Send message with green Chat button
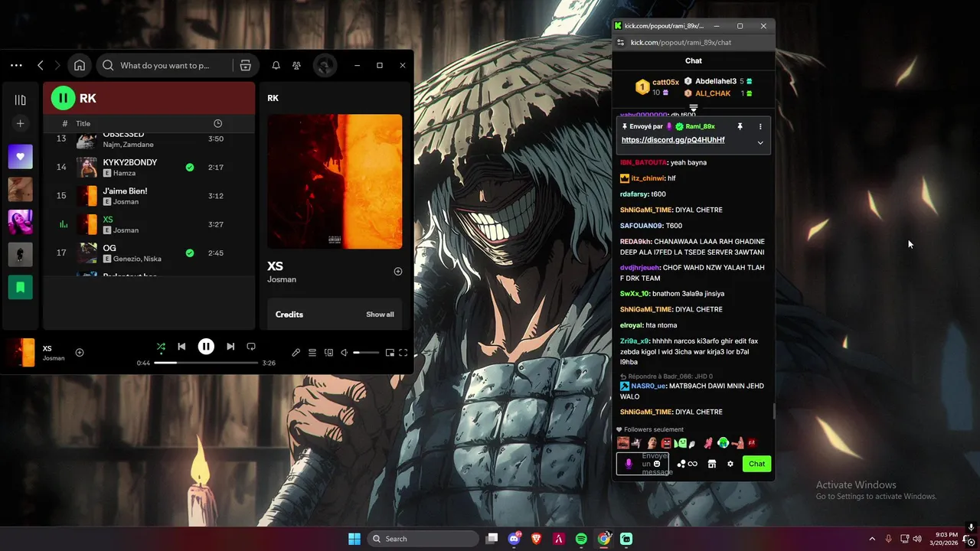Viewport: 980px width, 551px height. pos(756,464)
